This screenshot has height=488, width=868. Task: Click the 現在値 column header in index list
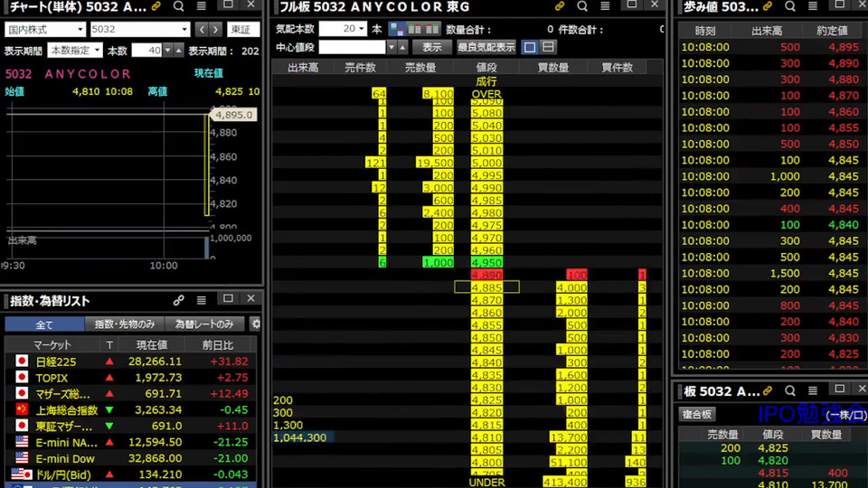coord(152,344)
